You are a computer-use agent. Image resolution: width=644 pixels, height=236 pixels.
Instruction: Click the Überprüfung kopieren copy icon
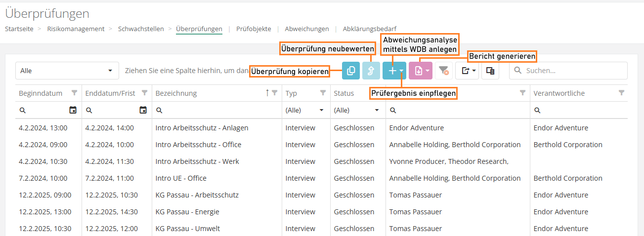coord(351,71)
